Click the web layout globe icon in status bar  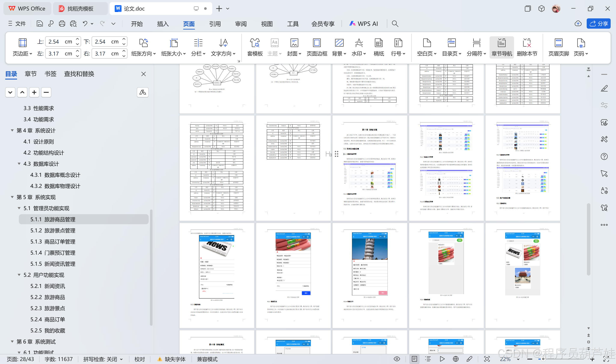456,359
